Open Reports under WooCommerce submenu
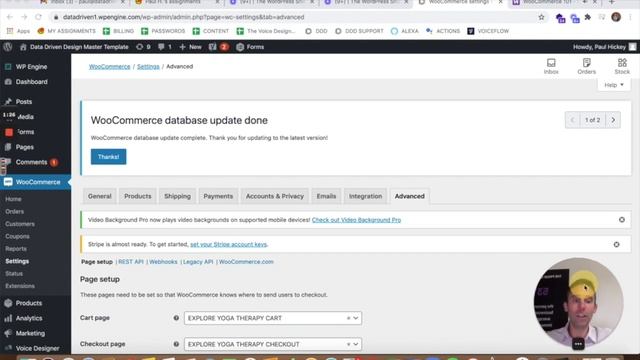 (x=16, y=249)
